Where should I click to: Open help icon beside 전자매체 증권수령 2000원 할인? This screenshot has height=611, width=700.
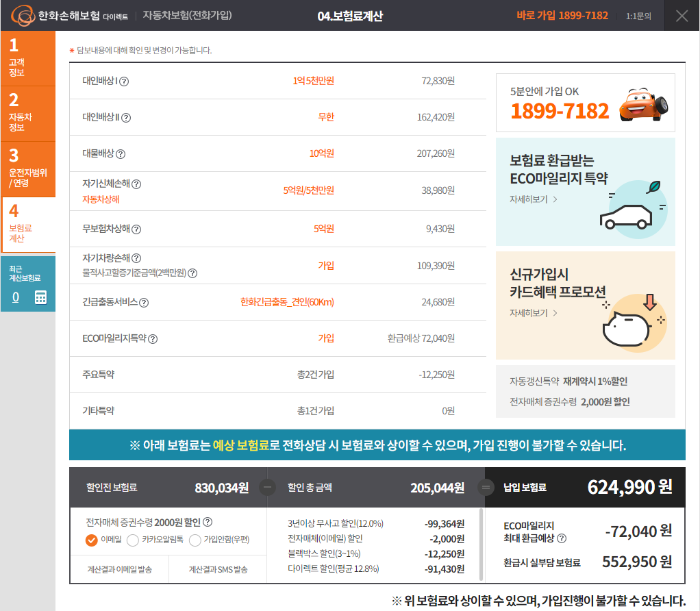pos(208,522)
